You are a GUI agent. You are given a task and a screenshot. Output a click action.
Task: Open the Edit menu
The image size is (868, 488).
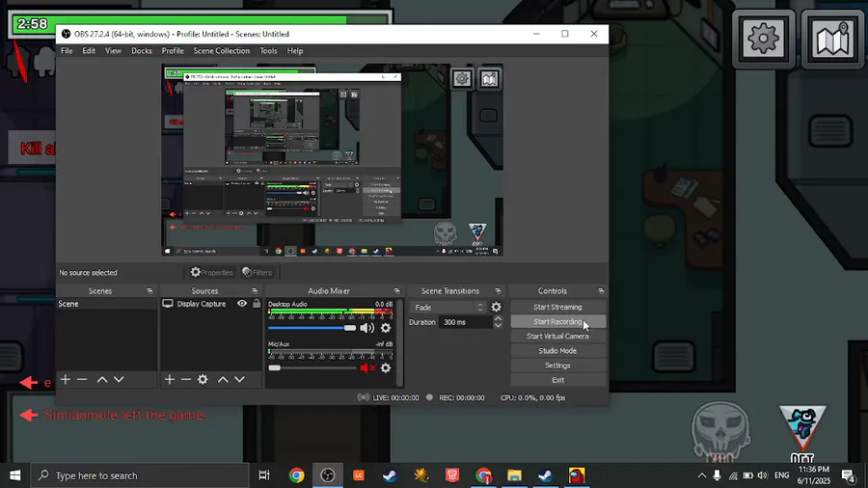[89, 51]
